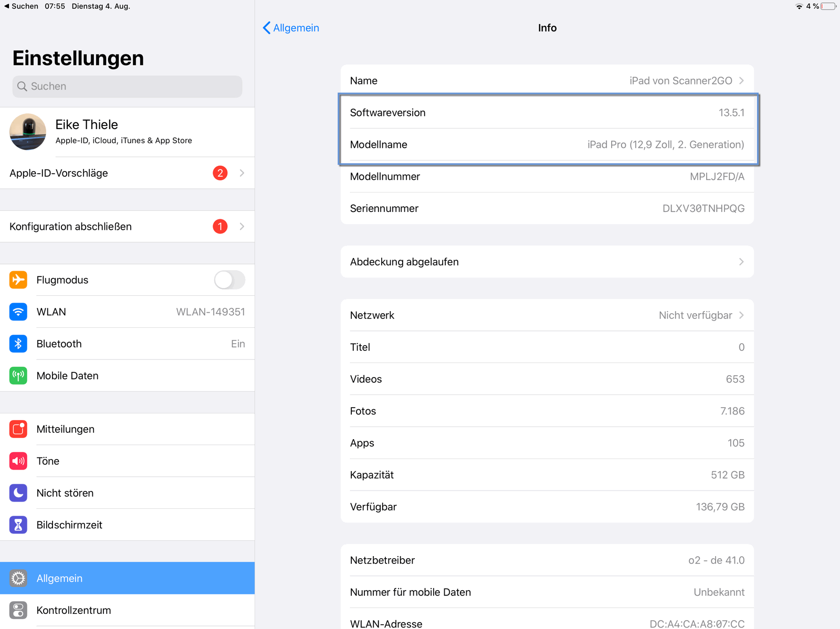This screenshot has width=840, height=629.
Task: Open Apple-ID-Vorschläge row
Action: [127, 173]
